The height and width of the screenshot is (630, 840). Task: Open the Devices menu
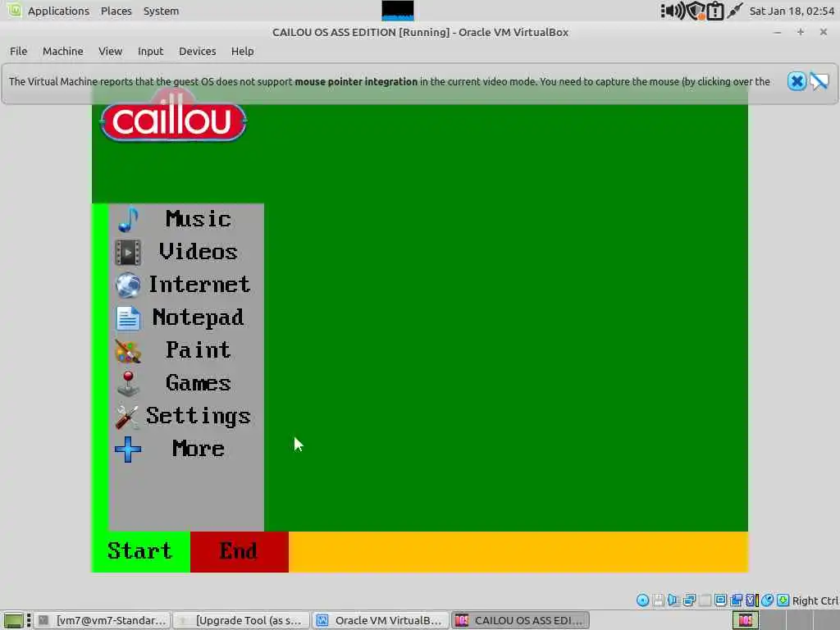click(x=197, y=52)
